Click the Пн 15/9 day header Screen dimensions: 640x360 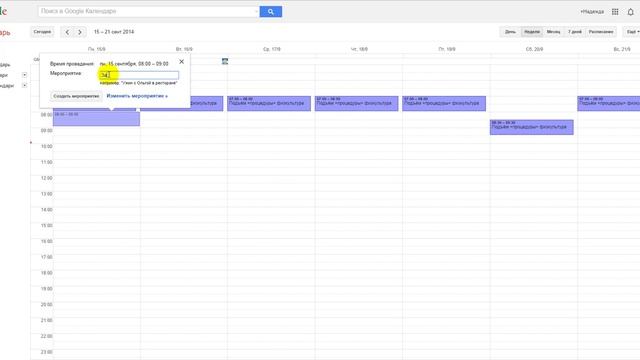(x=97, y=49)
